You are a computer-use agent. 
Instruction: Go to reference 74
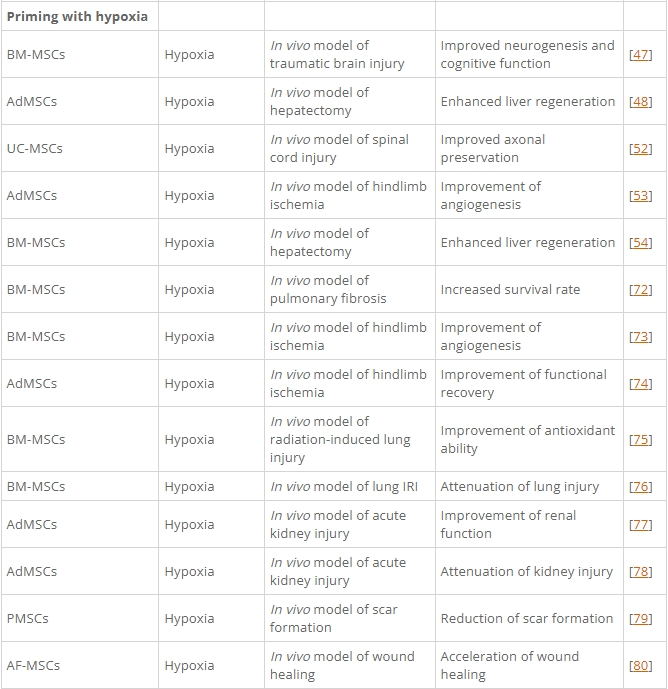pyautogui.click(x=640, y=383)
